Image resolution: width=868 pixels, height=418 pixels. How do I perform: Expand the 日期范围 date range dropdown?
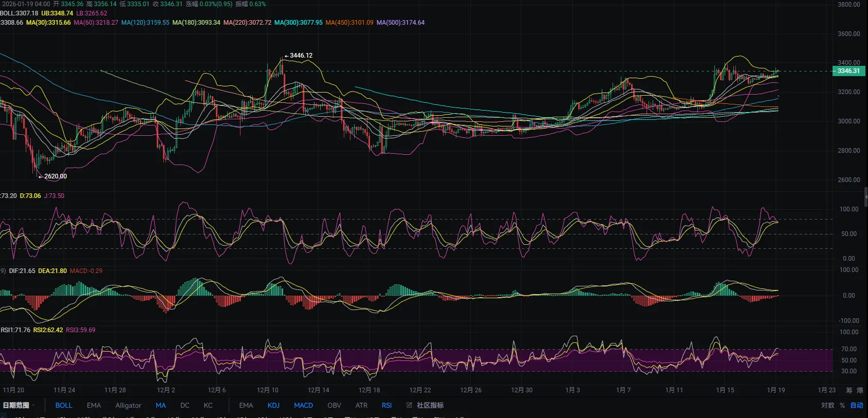click(x=19, y=405)
